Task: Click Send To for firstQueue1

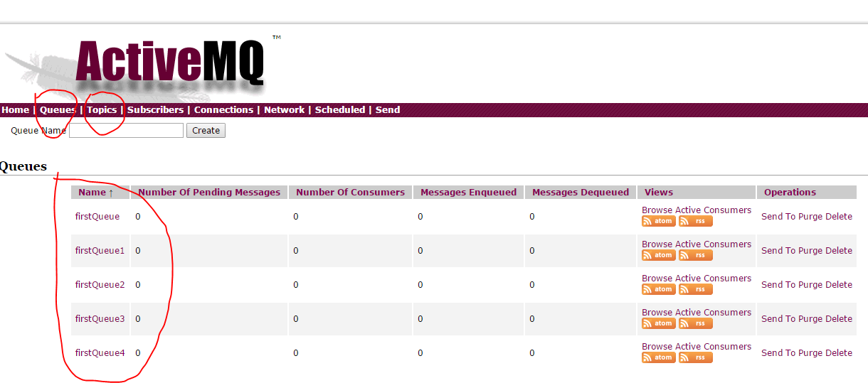Action: pyautogui.click(x=778, y=251)
